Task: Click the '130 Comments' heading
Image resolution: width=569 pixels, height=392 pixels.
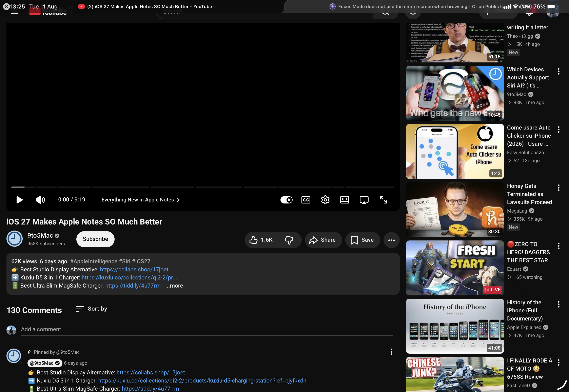Action: click(34, 310)
